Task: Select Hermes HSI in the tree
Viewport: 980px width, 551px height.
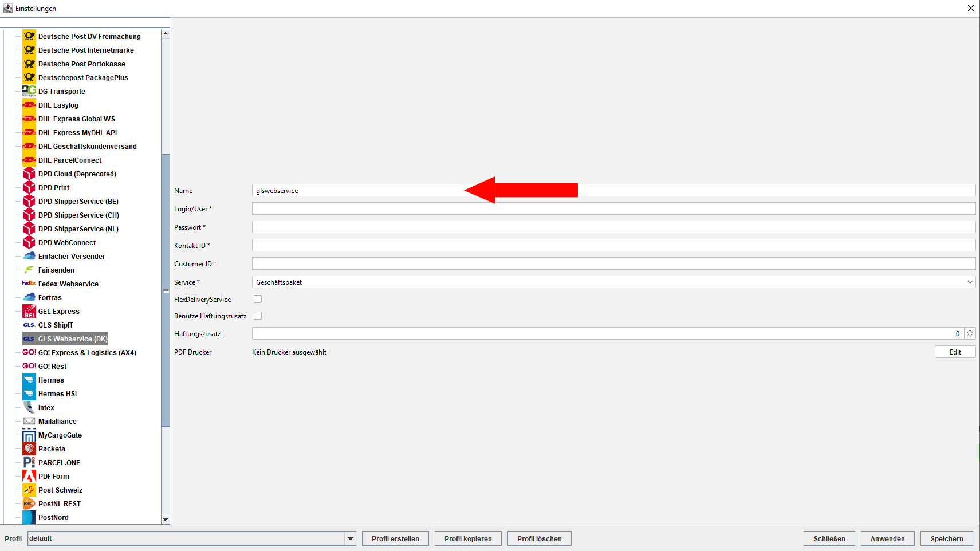Action: (57, 393)
